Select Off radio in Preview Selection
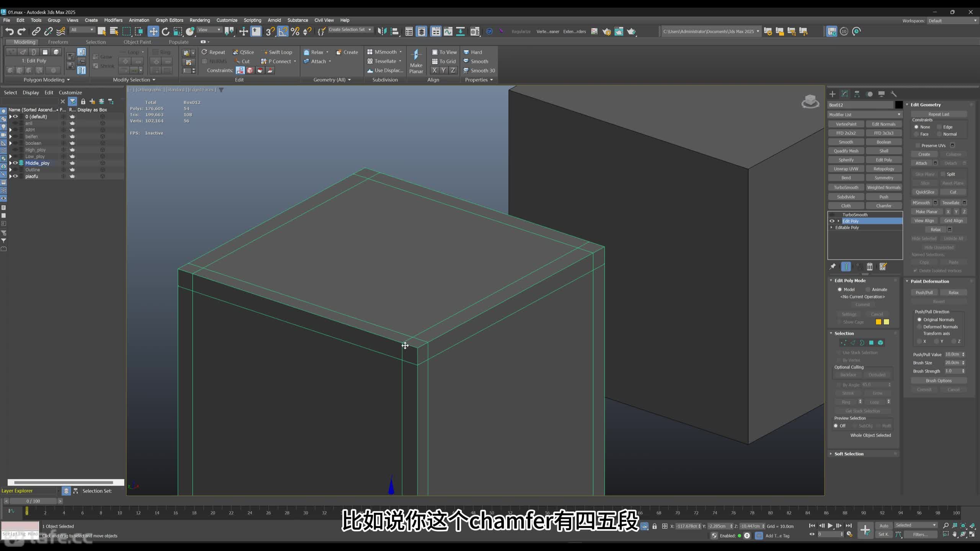The image size is (980, 551). [836, 426]
